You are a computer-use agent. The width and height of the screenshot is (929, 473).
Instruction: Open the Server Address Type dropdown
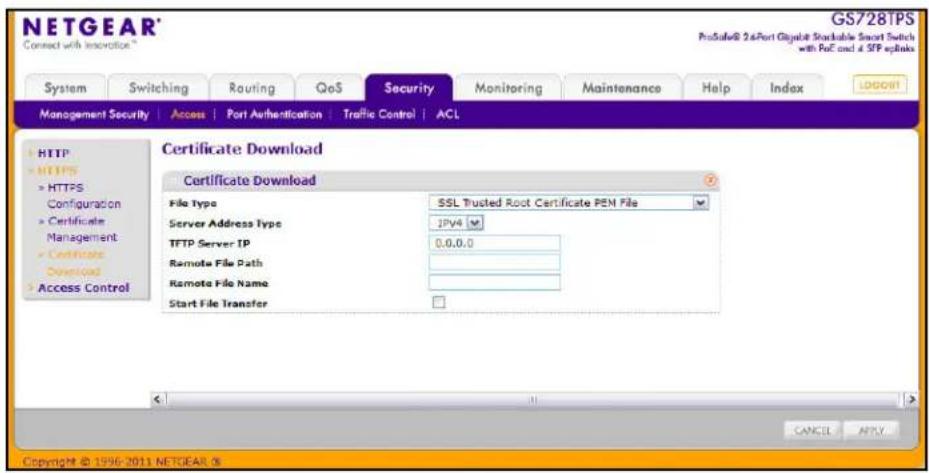[457, 223]
